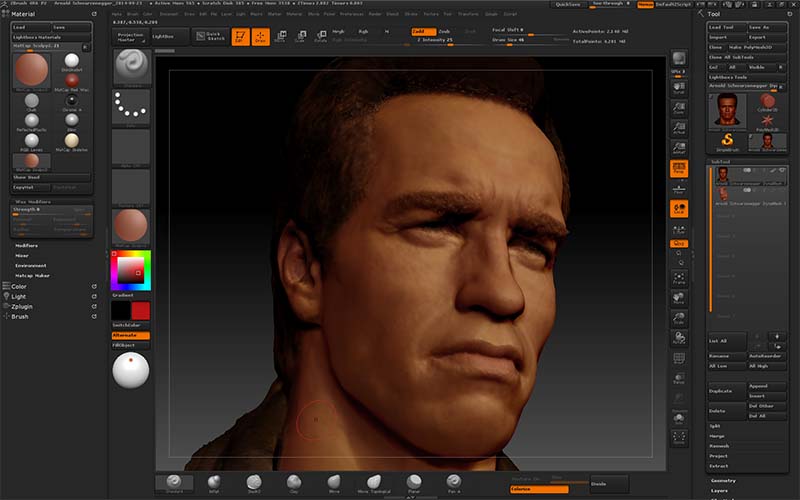The image size is (800, 500).
Task: Toggle Zadd mode
Action: tap(423, 32)
